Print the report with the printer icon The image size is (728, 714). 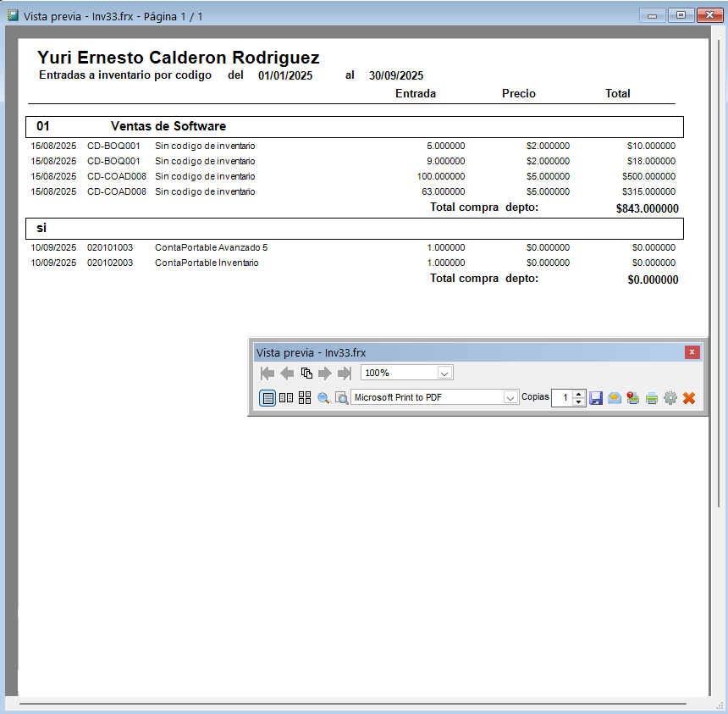pyautogui.click(x=652, y=398)
